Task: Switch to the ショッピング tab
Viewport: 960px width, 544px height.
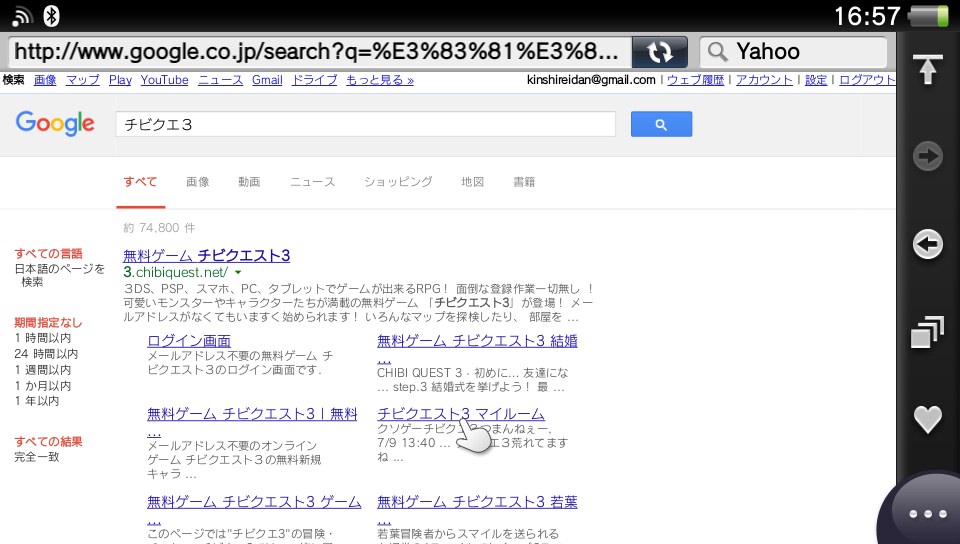Action: (398, 182)
